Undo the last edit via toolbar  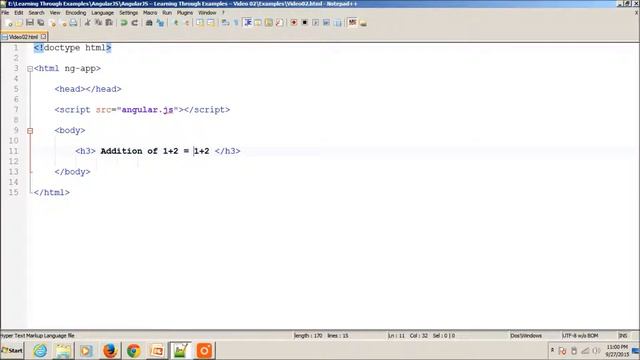click(124, 23)
